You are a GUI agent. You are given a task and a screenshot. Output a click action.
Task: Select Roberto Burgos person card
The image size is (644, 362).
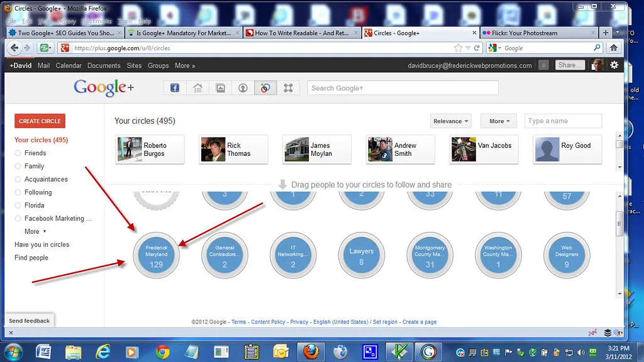point(150,150)
